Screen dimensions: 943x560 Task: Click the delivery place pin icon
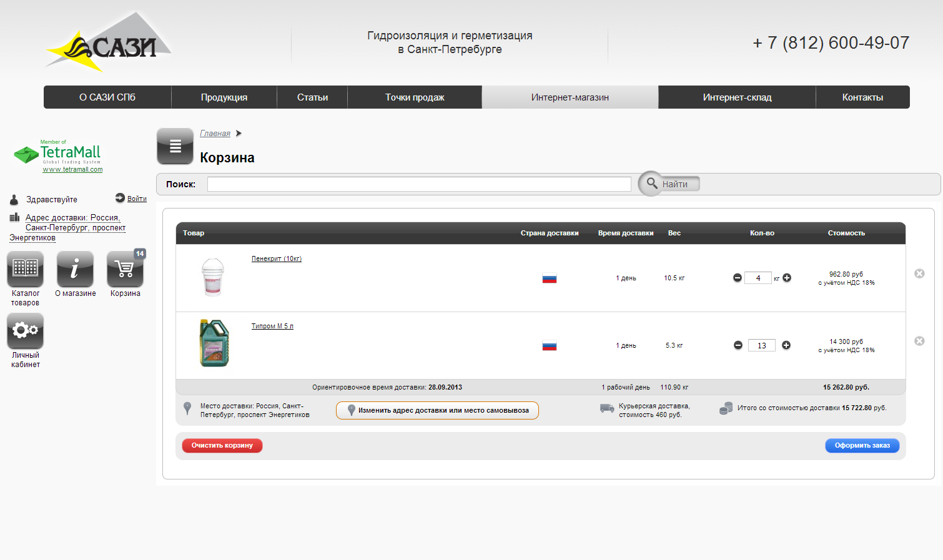coord(187,409)
